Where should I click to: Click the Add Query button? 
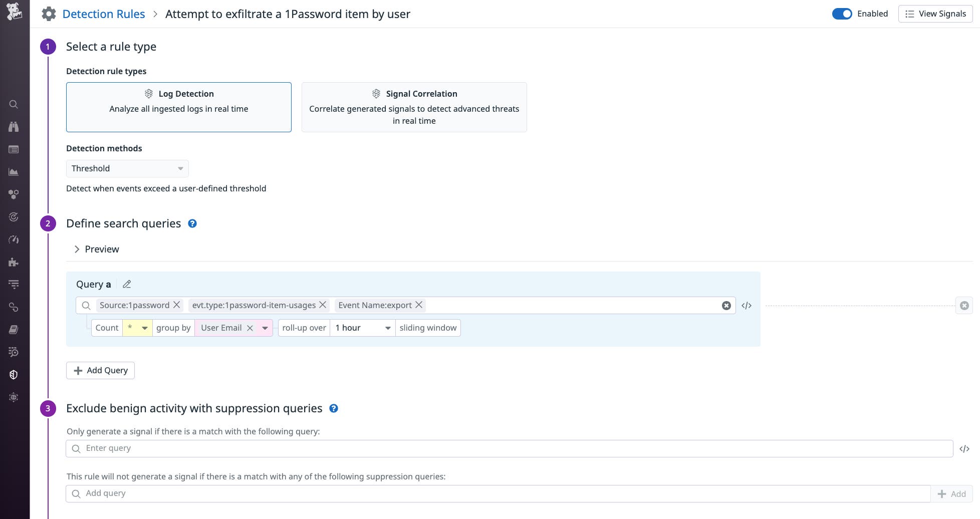click(100, 370)
